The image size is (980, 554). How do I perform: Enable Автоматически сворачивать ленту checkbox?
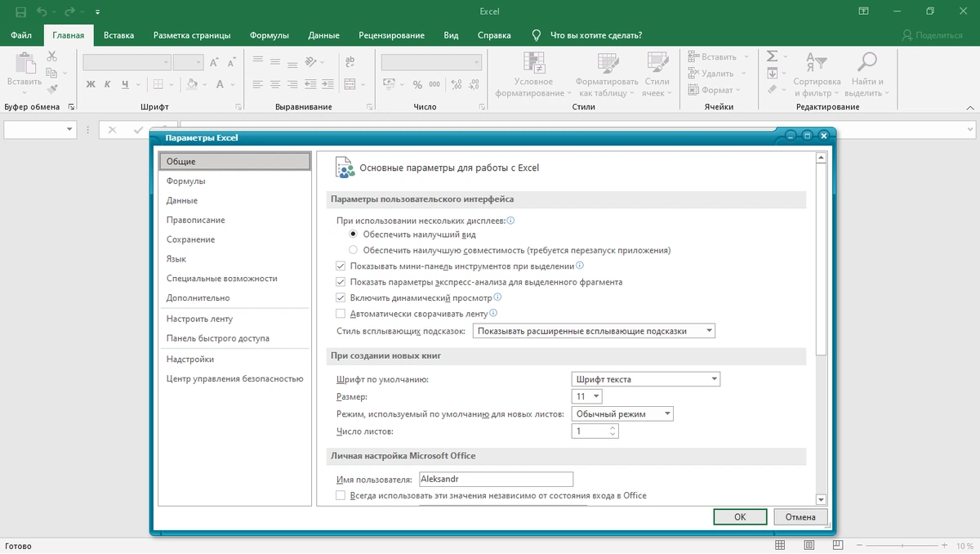click(341, 313)
